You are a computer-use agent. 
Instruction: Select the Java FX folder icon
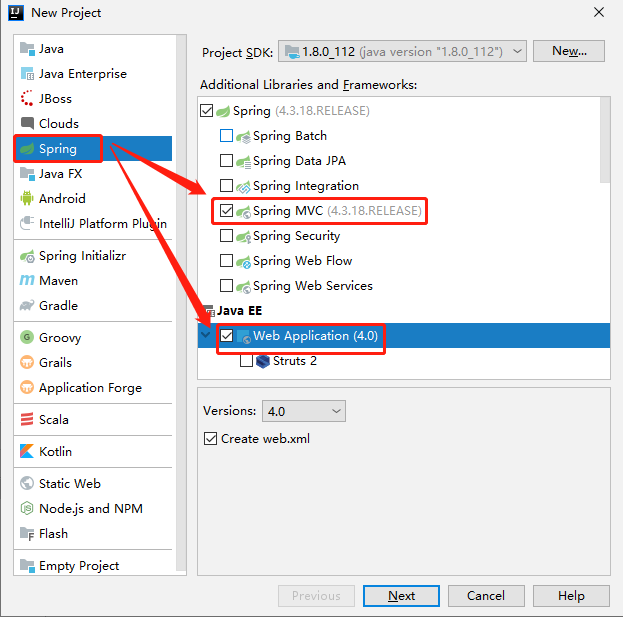point(27,174)
